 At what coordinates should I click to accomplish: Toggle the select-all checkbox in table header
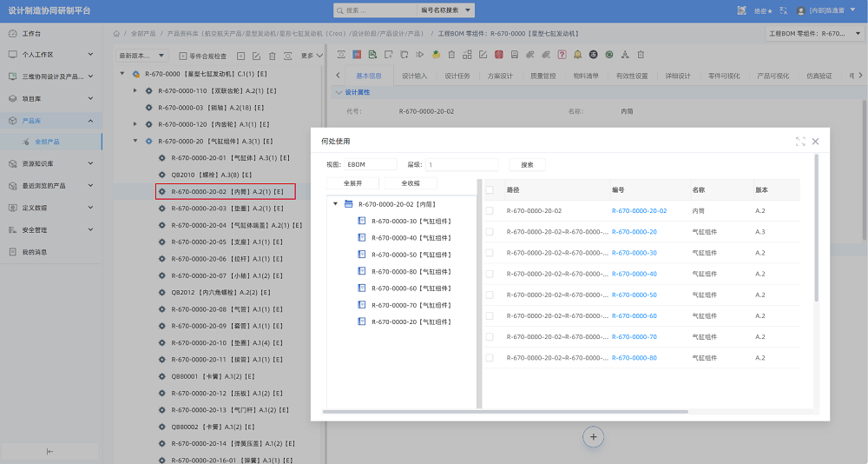click(x=490, y=189)
